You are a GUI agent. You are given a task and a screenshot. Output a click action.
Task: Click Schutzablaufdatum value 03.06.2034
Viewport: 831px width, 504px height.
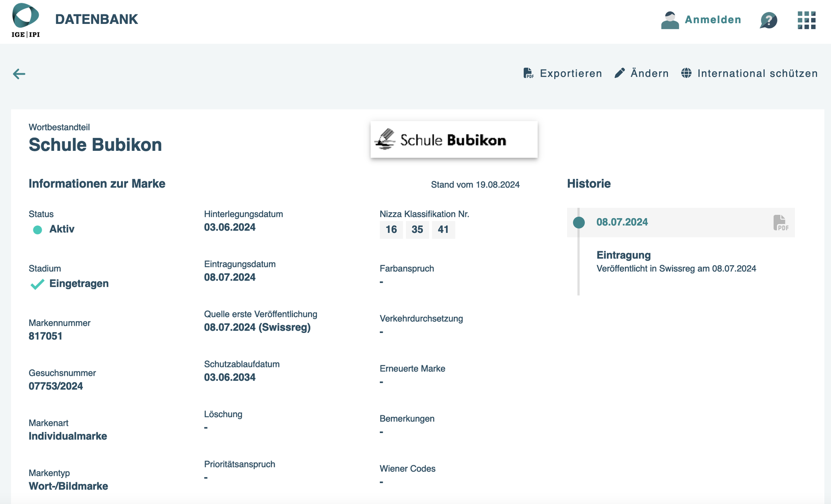[230, 377]
